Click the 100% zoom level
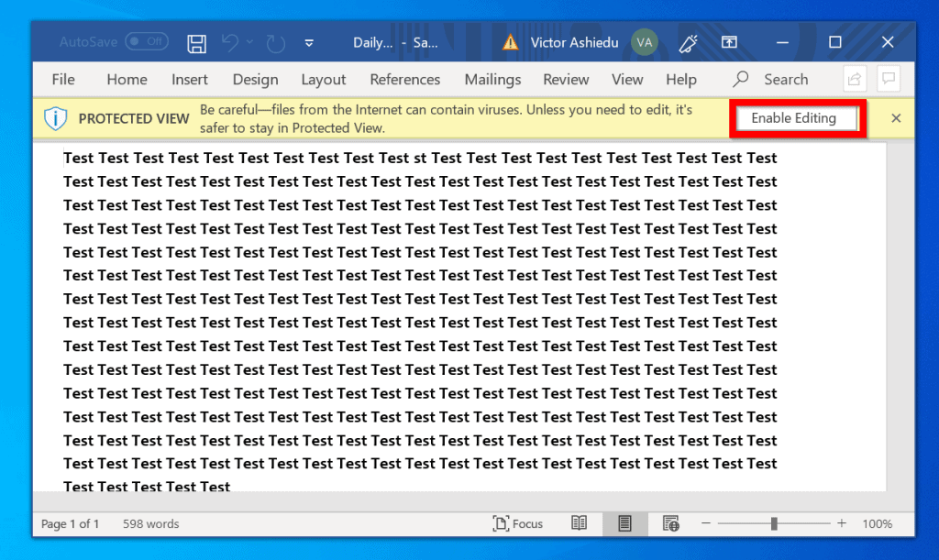This screenshot has width=939, height=560. [x=877, y=523]
